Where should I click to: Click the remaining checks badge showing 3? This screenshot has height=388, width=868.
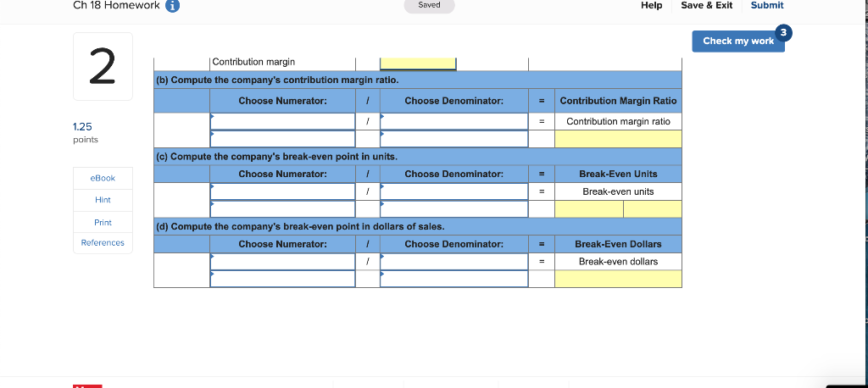point(784,33)
